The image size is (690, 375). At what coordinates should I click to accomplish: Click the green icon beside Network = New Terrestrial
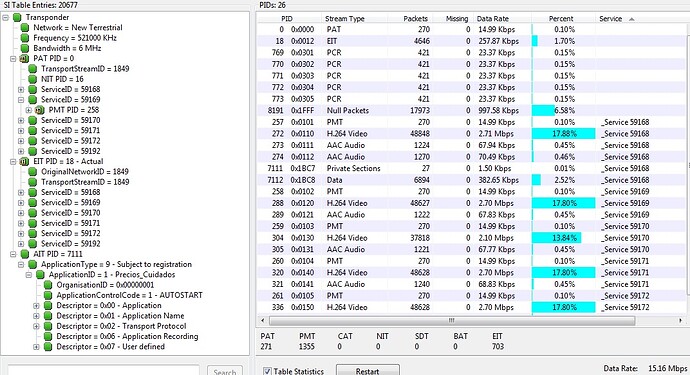pyautogui.click(x=25, y=28)
